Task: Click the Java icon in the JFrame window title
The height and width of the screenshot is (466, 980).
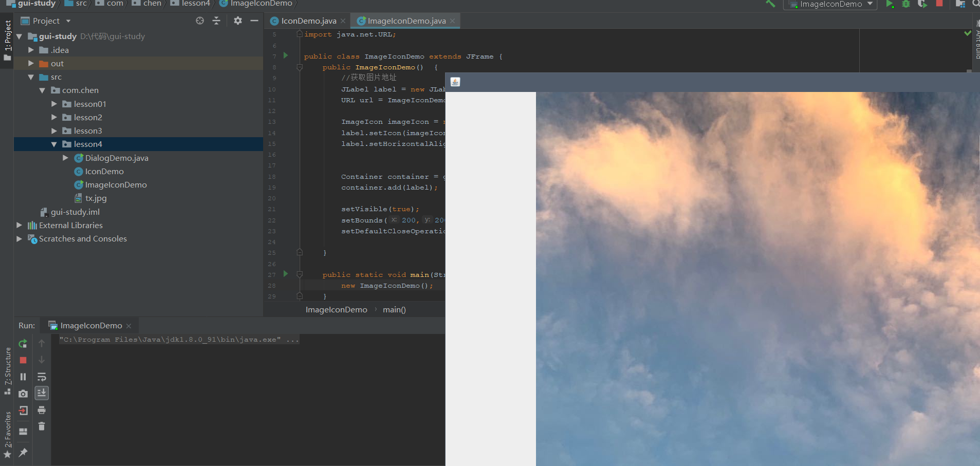Action: coord(455,82)
